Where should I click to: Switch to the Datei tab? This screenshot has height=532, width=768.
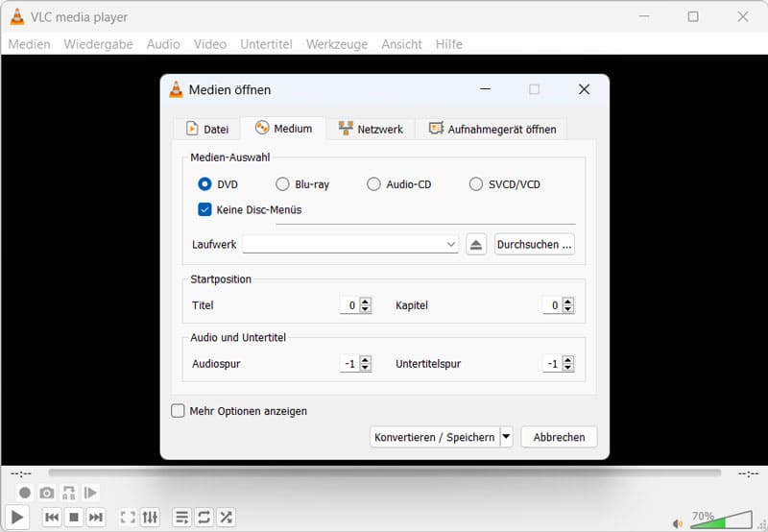207,130
